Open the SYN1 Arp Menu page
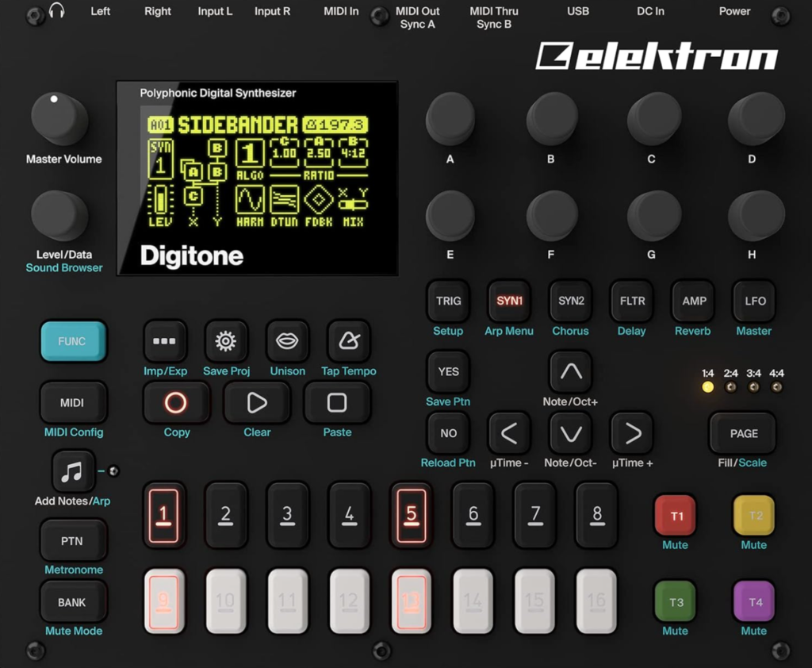 508,301
